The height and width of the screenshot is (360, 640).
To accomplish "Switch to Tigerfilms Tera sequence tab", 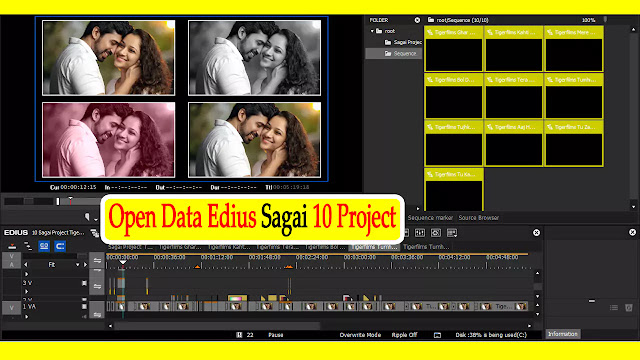I will pyautogui.click(x=278, y=247).
